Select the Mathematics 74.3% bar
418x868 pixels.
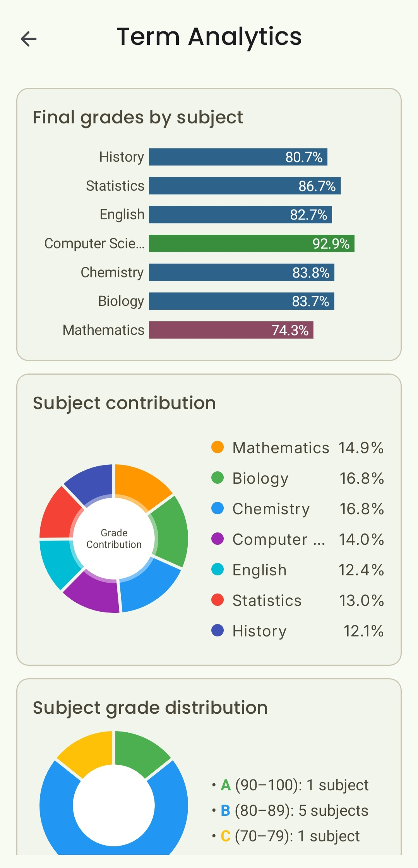click(x=231, y=330)
